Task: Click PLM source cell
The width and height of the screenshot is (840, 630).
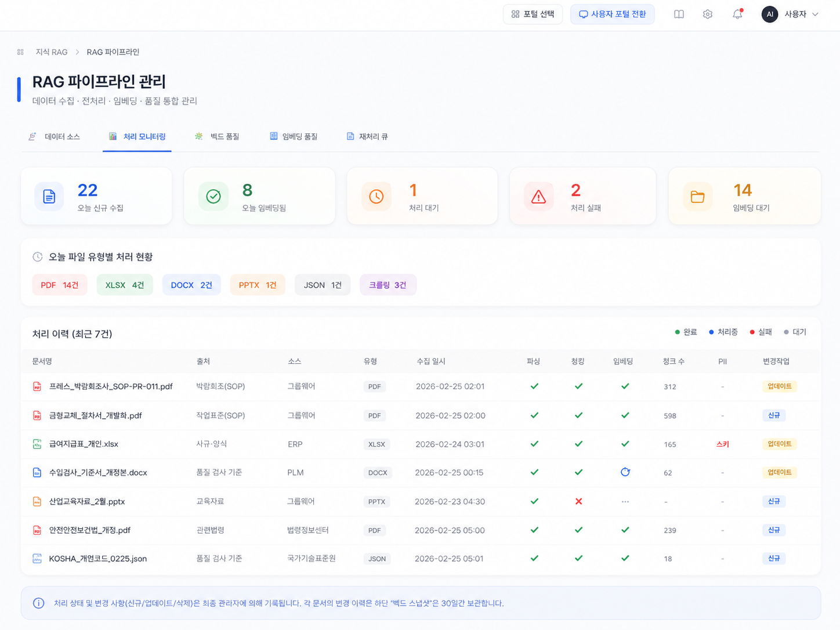Action: coord(295,473)
